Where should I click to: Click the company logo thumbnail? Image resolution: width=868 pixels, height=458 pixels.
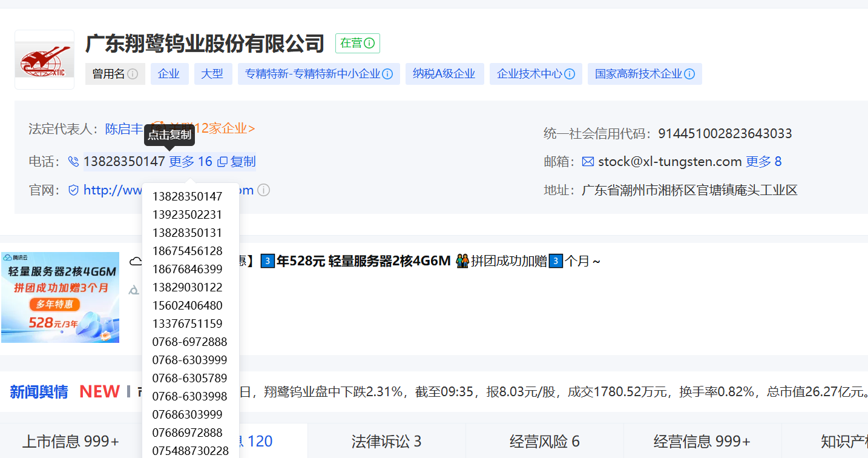pos(44,60)
